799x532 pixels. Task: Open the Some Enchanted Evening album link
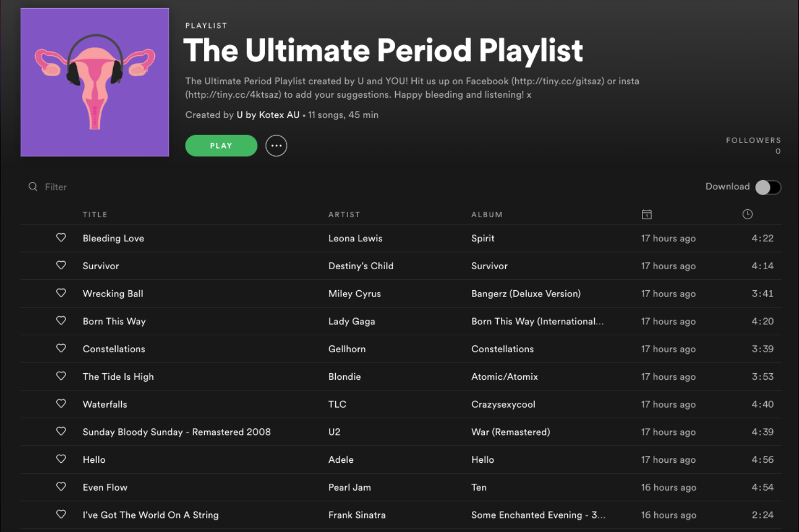(538, 515)
